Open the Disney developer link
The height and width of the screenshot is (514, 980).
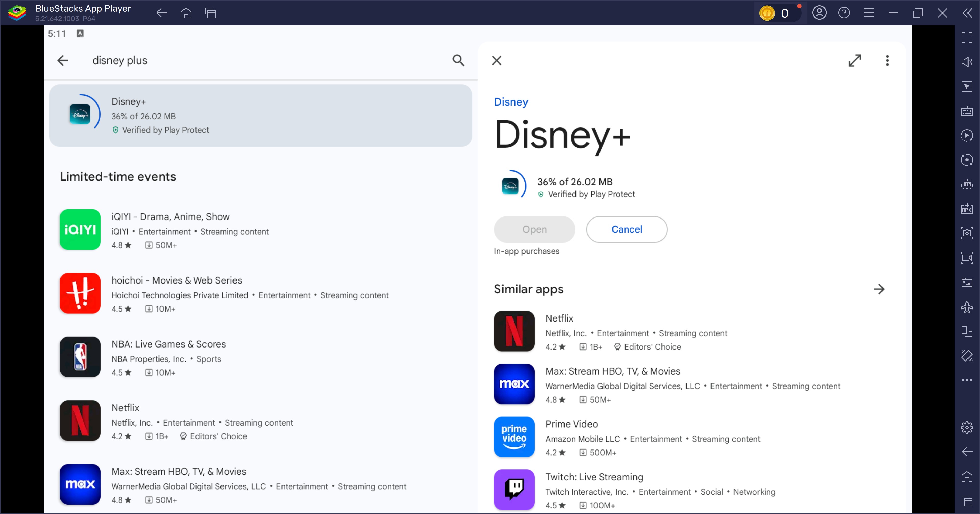coord(511,102)
